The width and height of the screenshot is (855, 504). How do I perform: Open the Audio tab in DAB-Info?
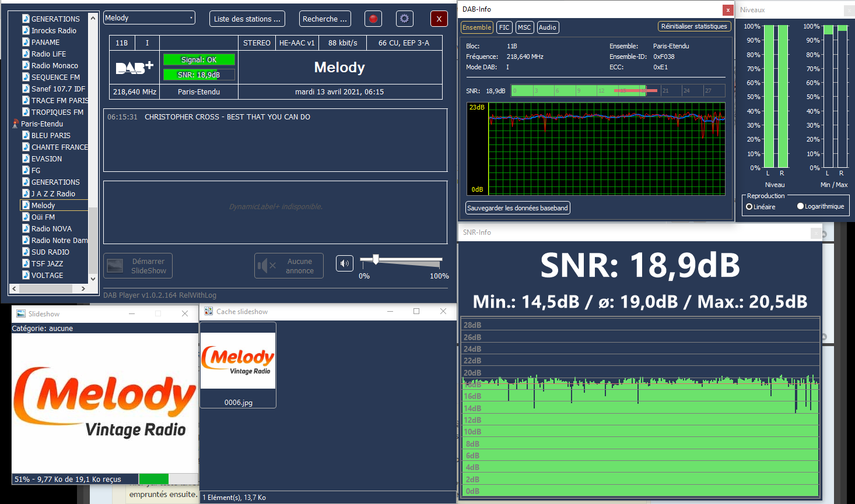coord(548,27)
